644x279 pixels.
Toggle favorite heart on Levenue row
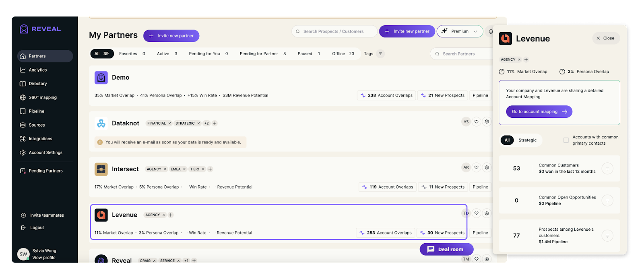[x=477, y=213]
